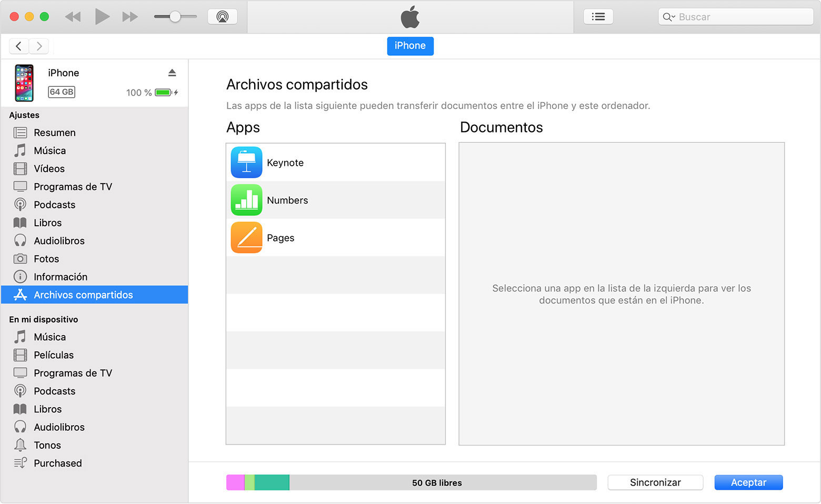Open Audiolibros under En mi dispositivo

(95, 427)
